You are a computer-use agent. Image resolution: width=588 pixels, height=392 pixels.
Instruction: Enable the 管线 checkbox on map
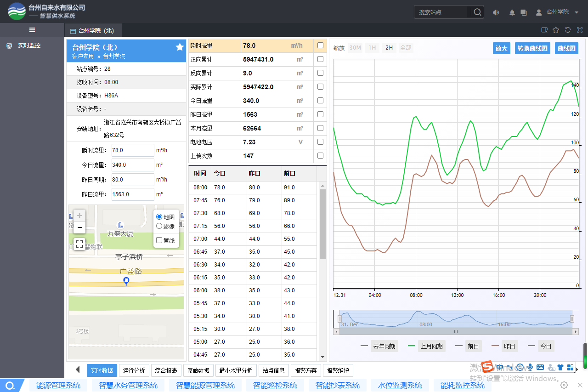(159, 240)
